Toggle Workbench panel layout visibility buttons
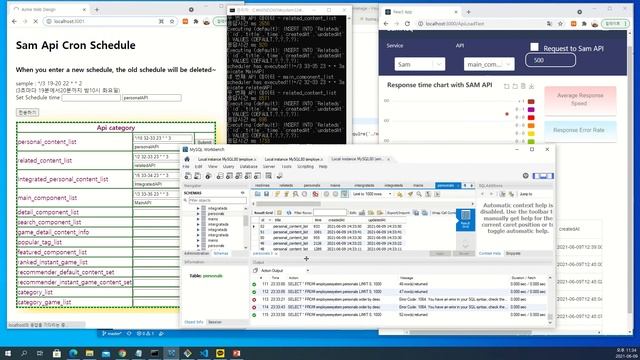640x360 pixels. click(x=543, y=176)
